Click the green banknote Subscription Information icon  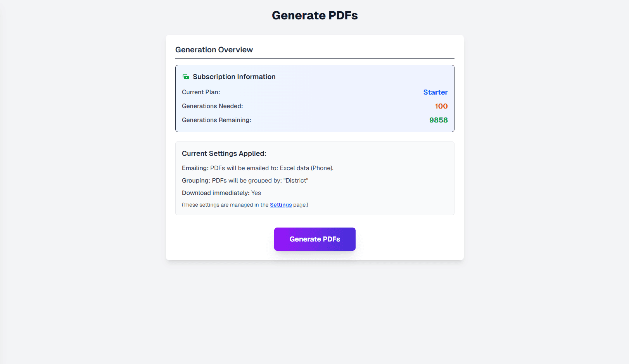[x=186, y=76]
